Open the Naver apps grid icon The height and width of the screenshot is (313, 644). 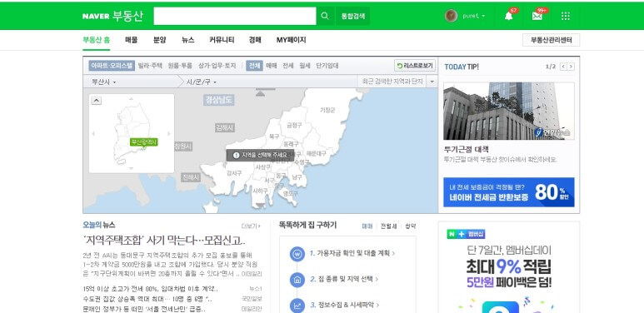click(566, 16)
